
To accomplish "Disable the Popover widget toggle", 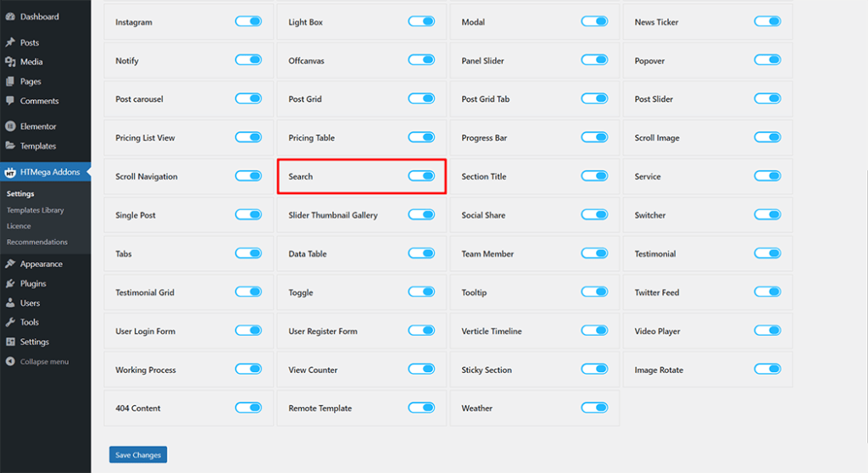I will click(767, 60).
